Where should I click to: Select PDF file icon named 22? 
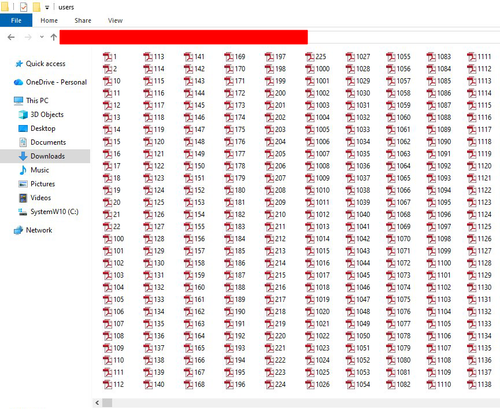click(107, 227)
